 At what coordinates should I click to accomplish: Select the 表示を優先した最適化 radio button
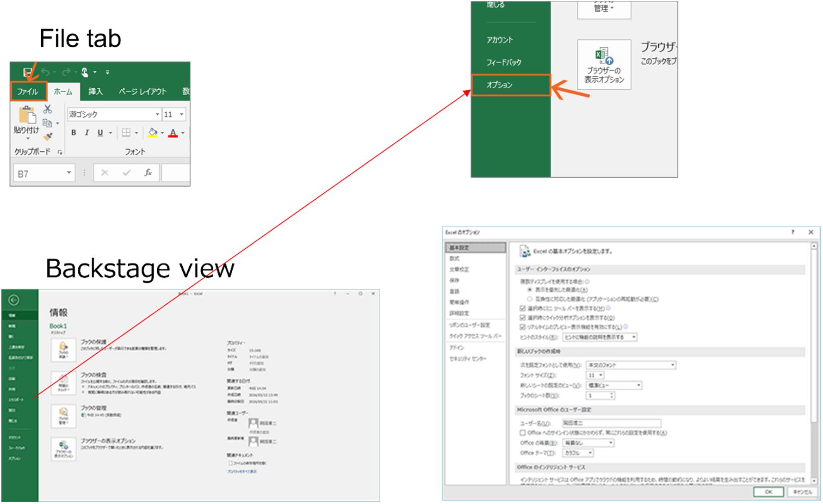[x=530, y=289]
